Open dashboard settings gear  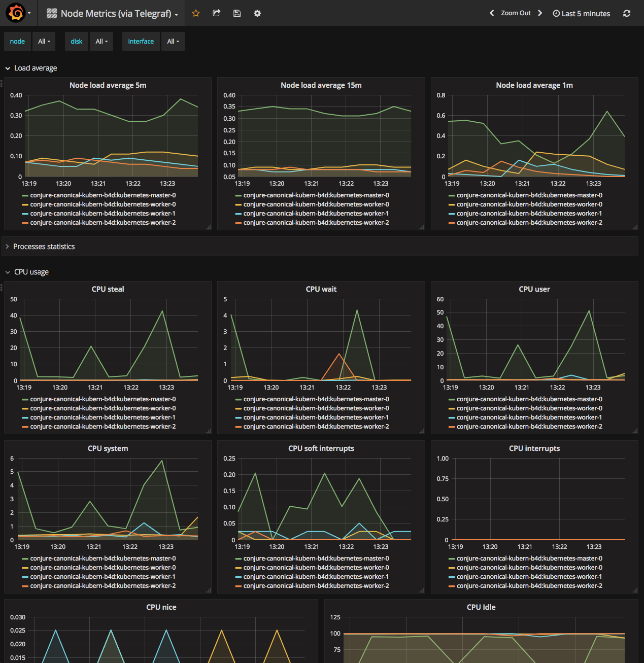257,13
